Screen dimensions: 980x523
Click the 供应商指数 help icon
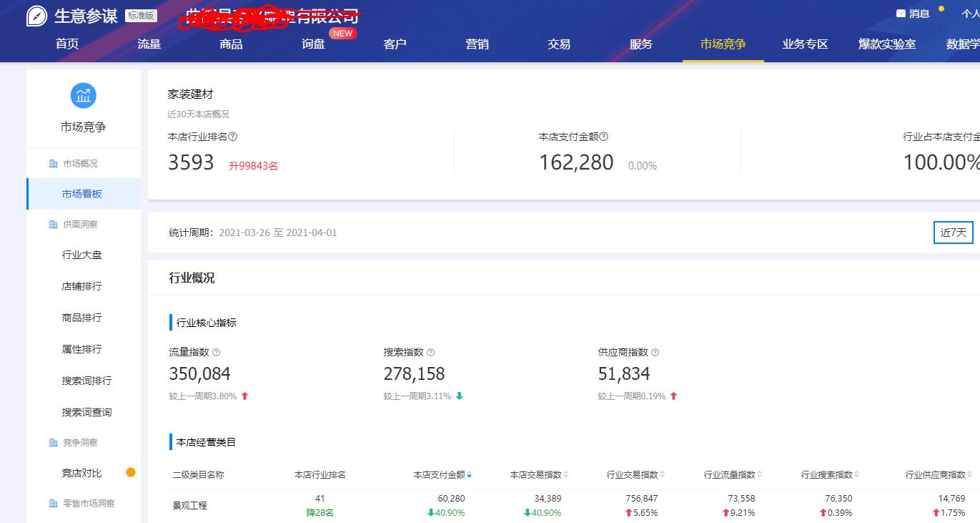pos(654,352)
